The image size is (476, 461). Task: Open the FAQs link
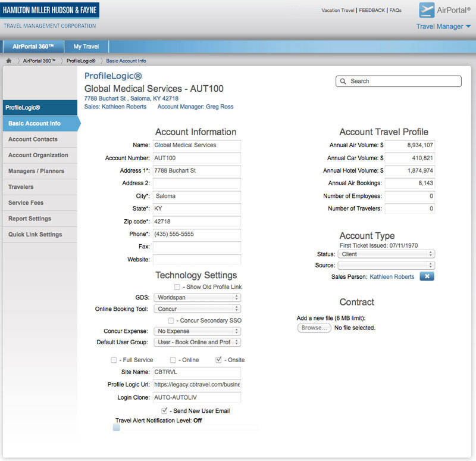(396, 10)
